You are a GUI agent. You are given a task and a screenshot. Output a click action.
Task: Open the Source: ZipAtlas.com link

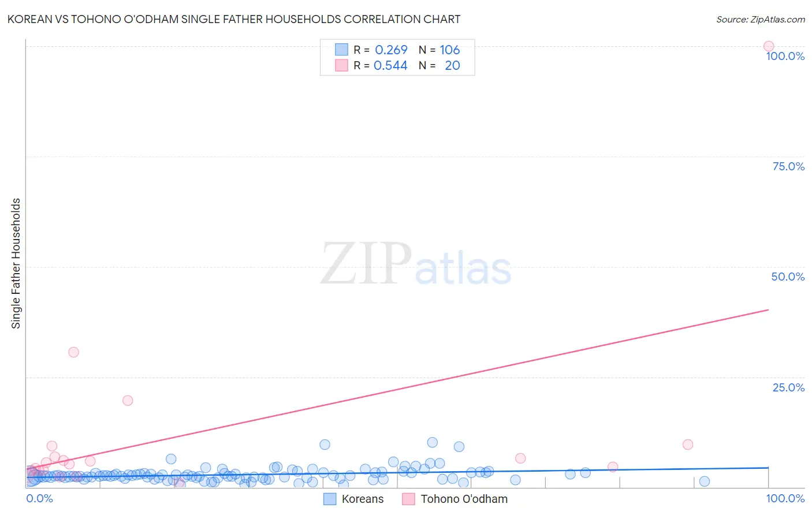click(761, 20)
